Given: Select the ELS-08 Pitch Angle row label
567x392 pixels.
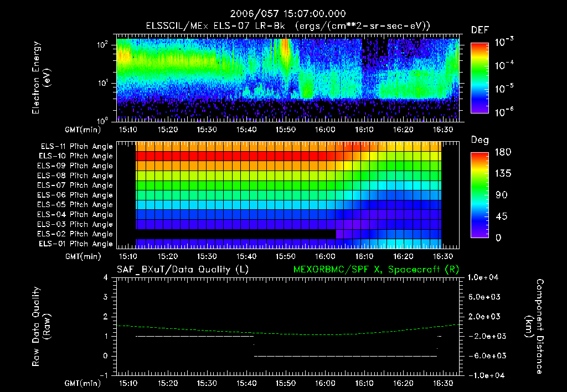Looking at the screenshot, I should click(75, 176).
